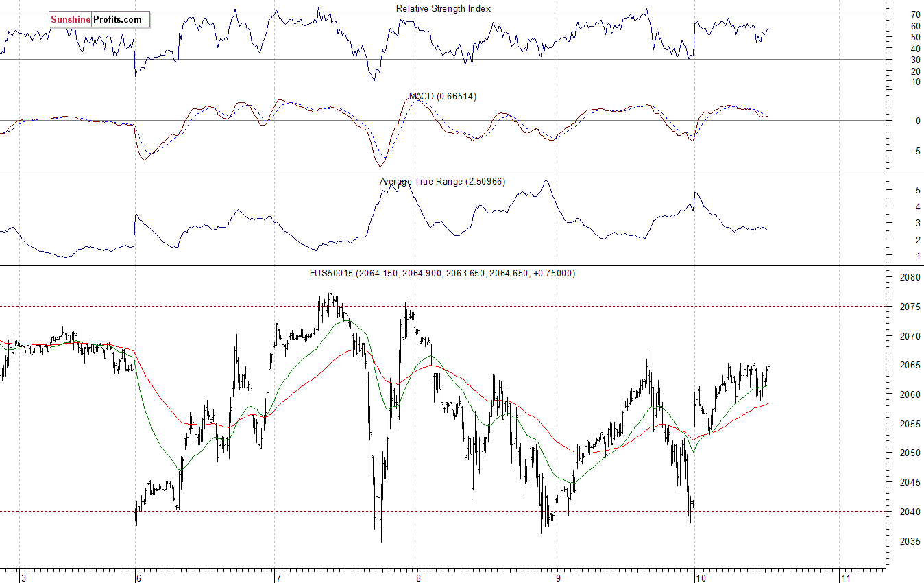Image resolution: width=924 pixels, height=583 pixels.
Task: Click the 2040 price axis label
Action: pos(910,512)
